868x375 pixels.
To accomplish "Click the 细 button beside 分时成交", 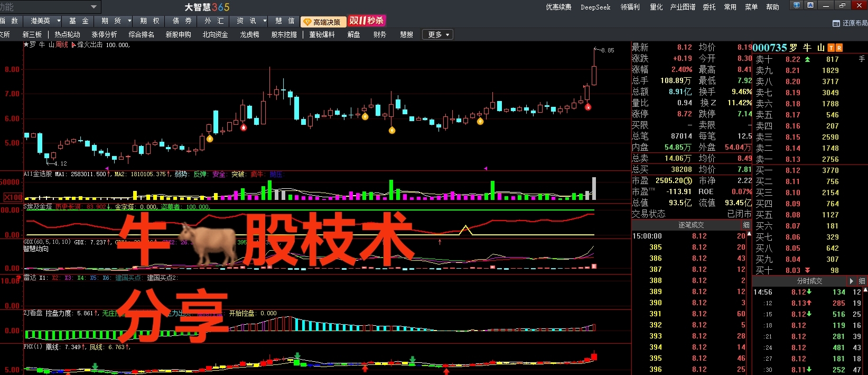I will coord(862,281).
